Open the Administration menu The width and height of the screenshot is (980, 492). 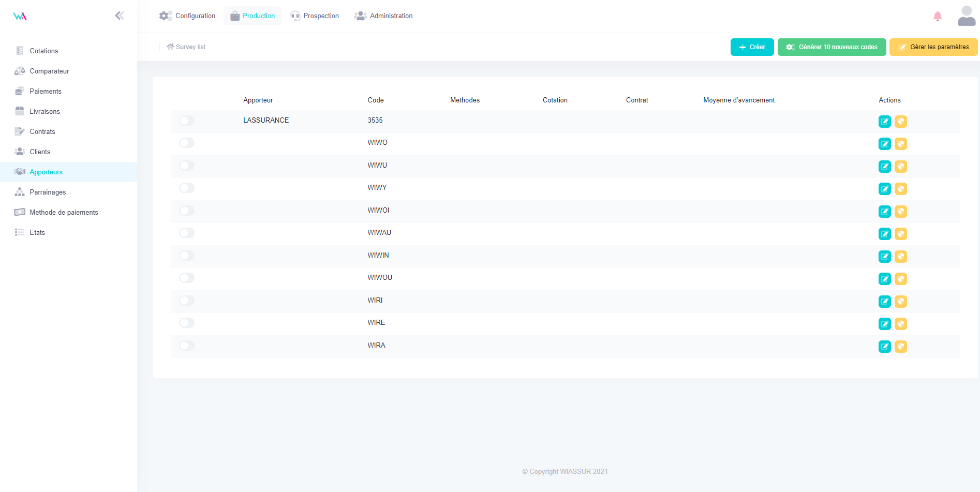[383, 16]
